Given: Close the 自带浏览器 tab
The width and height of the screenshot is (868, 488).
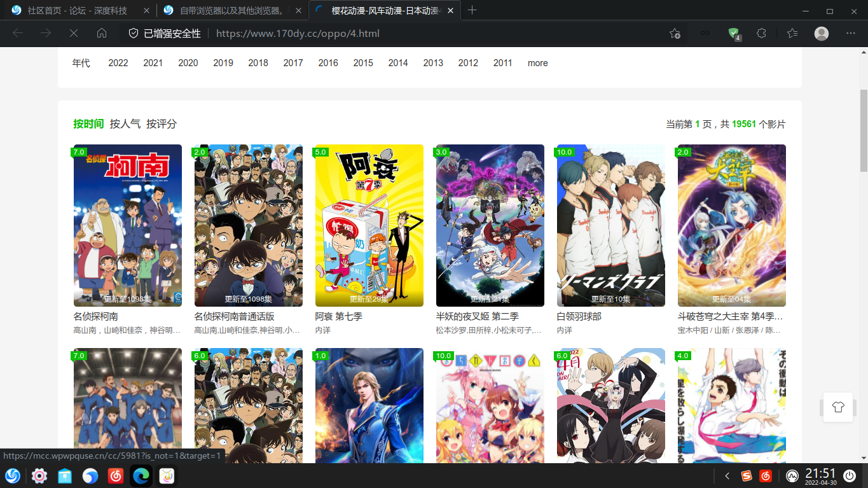Looking at the screenshot, I should coord(298,11).
